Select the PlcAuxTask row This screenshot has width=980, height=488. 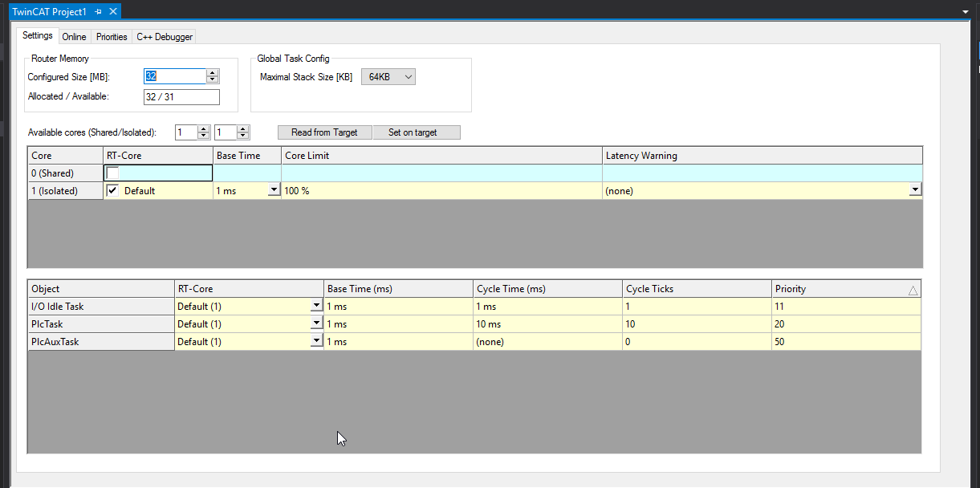101,342
